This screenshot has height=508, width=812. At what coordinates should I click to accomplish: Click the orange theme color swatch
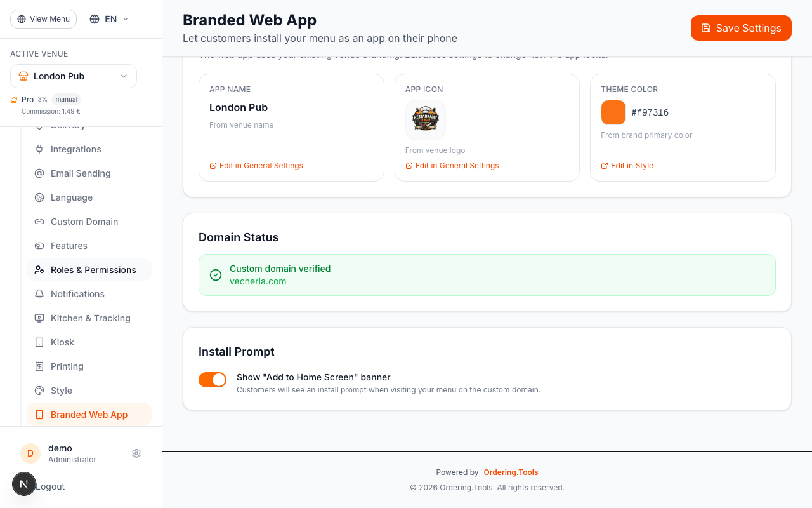tap(613, 112)
